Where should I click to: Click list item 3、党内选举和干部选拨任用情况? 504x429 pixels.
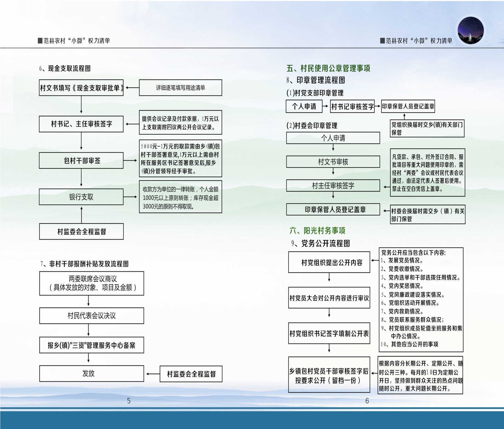tap(421, 278)
